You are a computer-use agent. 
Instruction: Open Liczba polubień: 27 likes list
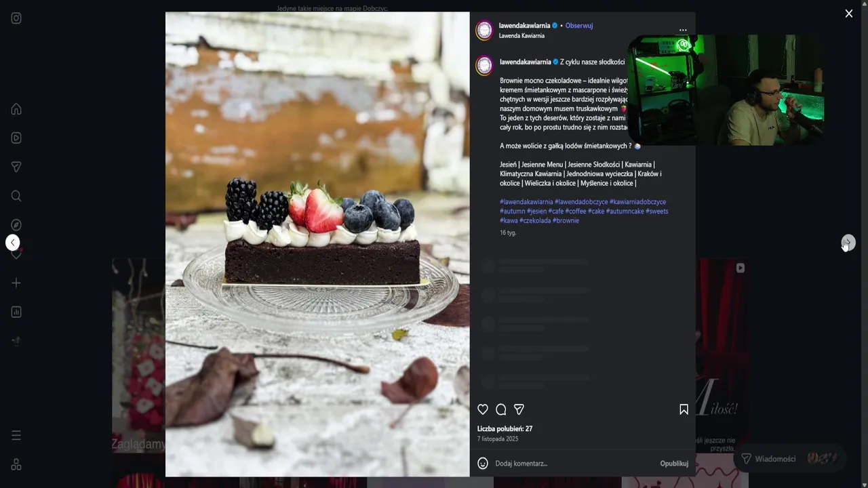(505, 429)
